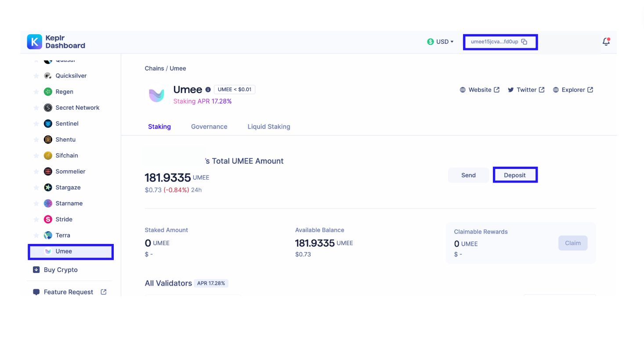
Task: Star the Secret Network chain
Action: (x=36, y=108)
